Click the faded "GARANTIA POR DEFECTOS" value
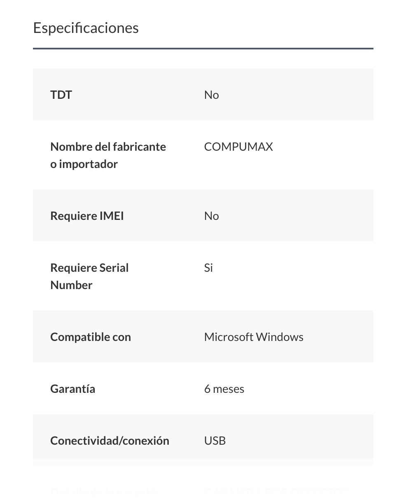 coord(276,492)
